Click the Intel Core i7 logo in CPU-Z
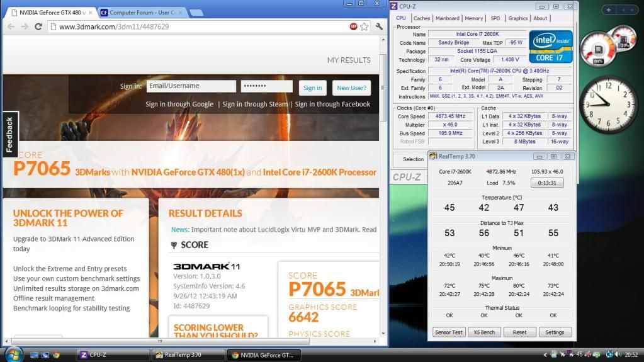 [x=550, y=47]
